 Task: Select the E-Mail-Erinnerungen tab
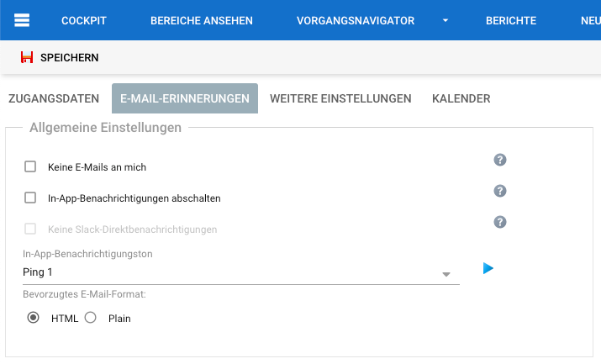(x=185, y=98)
